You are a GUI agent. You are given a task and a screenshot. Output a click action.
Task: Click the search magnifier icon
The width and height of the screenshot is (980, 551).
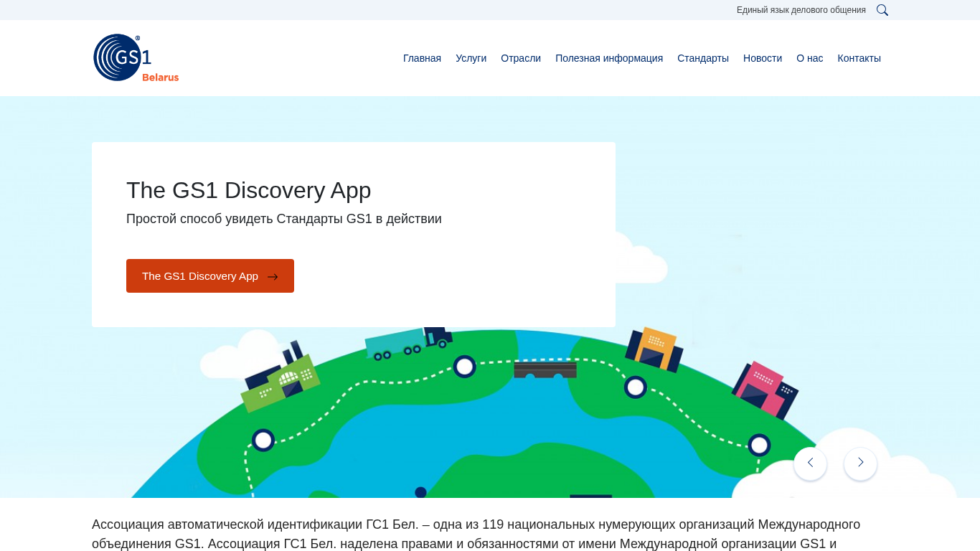coord(882,10)
